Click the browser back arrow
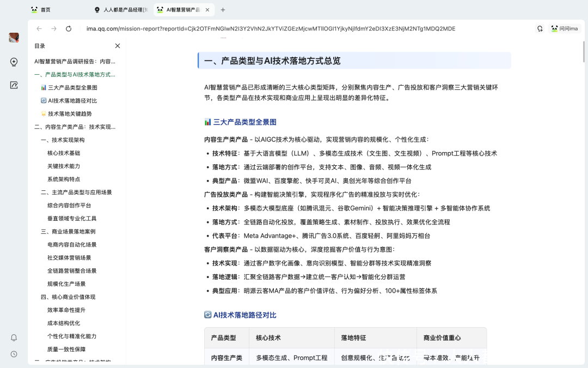The width and height of the screenshot is (588, 368). coord(39,29)
